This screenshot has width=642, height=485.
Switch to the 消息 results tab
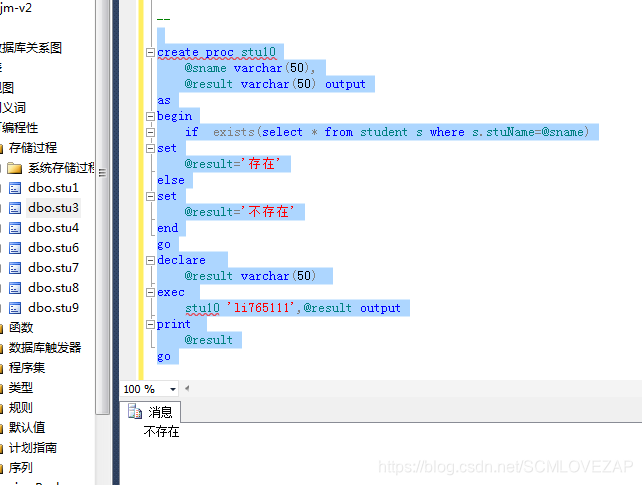coord(150,412)
